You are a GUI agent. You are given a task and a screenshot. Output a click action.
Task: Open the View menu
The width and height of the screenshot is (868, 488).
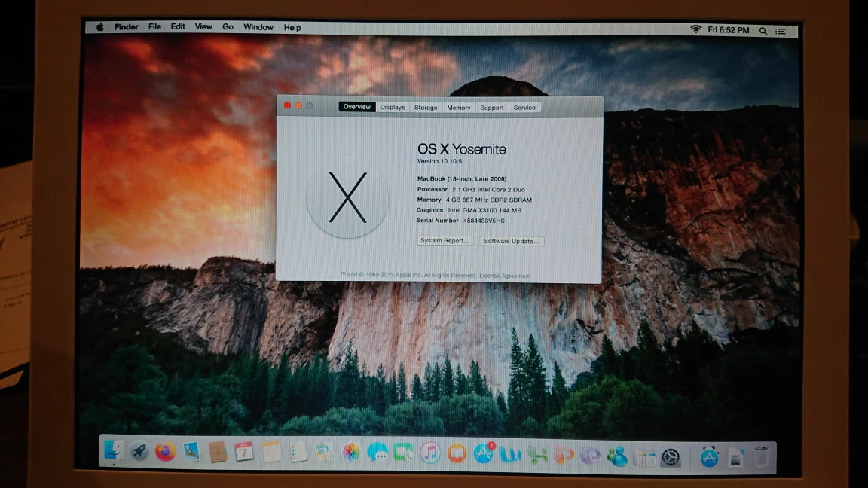coord(203,26)
